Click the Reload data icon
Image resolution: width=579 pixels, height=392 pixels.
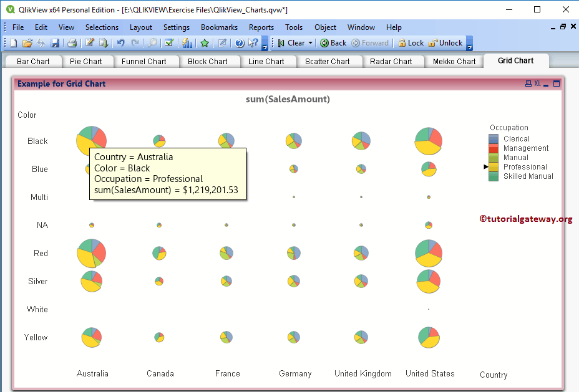click(103, 42)
